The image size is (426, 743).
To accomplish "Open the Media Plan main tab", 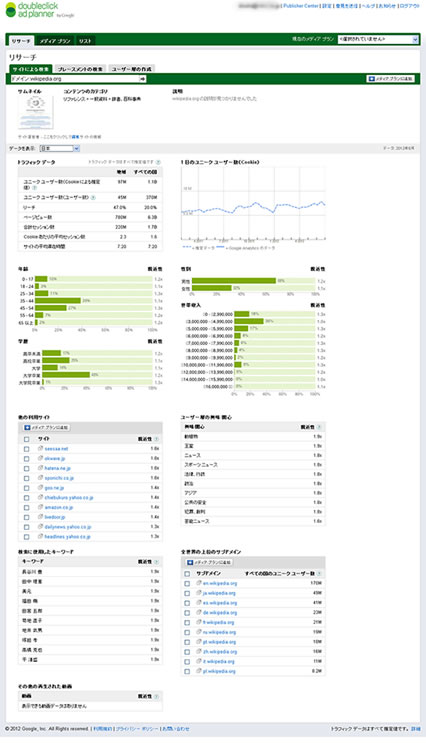I will pyautogui.click(x=55, y=41).
